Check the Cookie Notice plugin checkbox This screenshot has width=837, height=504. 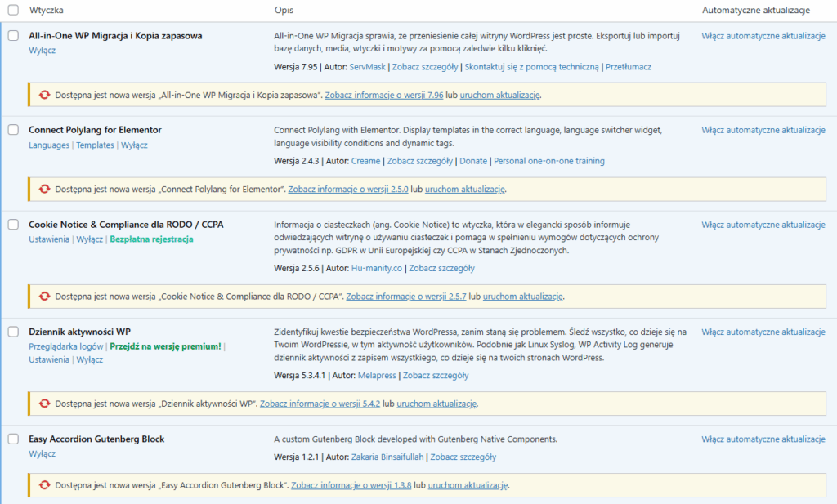[x=11, y=225]
